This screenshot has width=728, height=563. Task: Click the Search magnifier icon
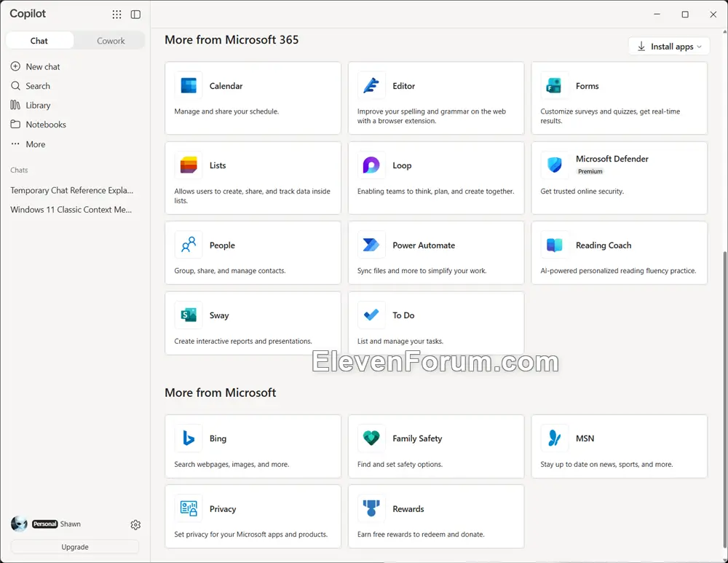point(15,86)
